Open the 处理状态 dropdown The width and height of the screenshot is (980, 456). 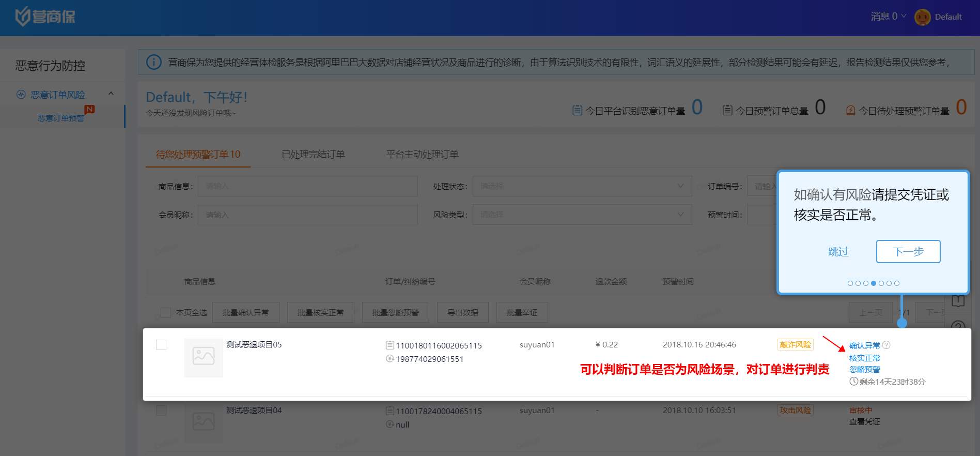582,186
